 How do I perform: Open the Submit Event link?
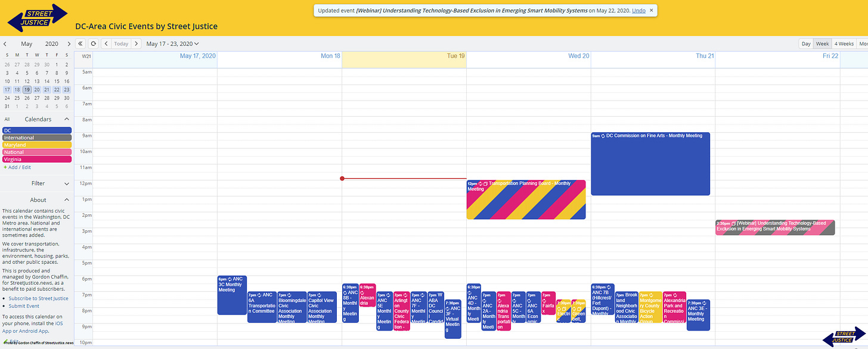24,306
